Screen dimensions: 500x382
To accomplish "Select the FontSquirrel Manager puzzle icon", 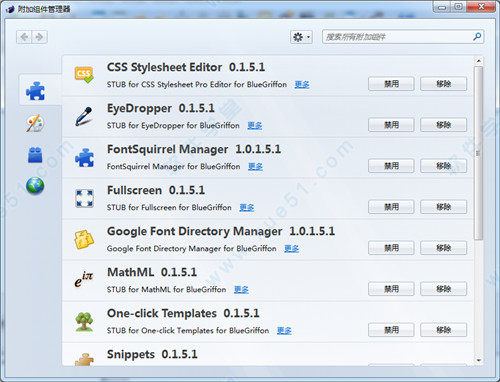I will 84,157.
